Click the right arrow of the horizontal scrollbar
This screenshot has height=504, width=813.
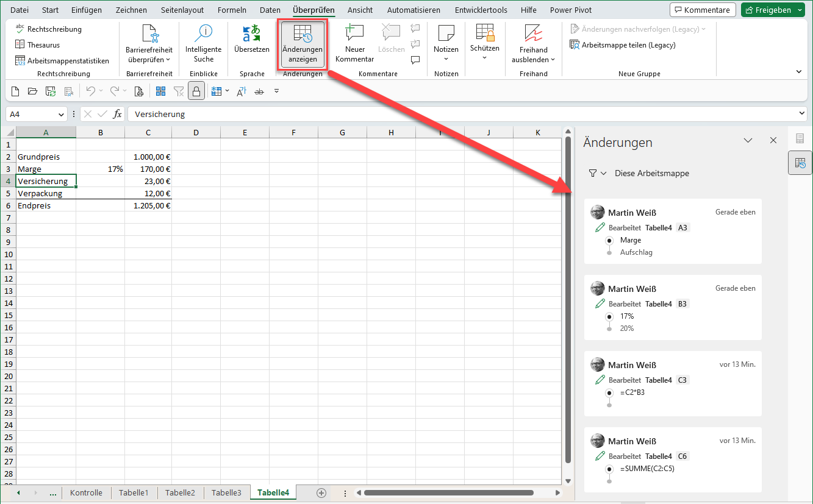pyautogui.click(x=557, y=492)
